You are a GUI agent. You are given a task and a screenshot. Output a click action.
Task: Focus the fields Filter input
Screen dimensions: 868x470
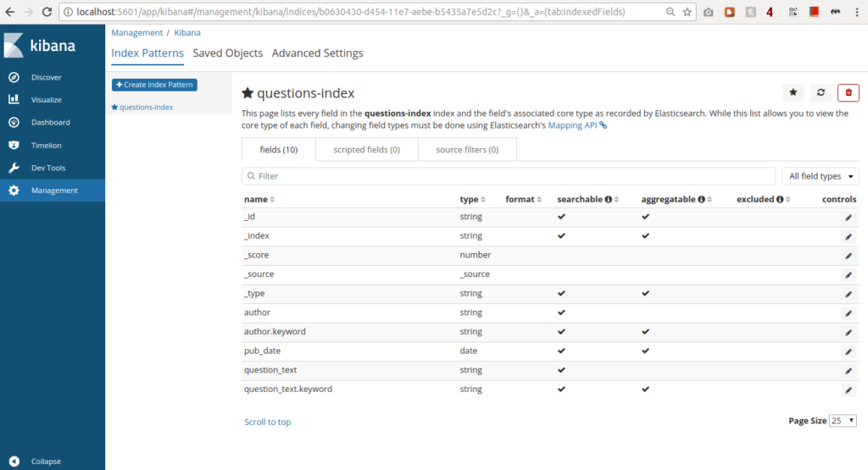pos(509,176)
